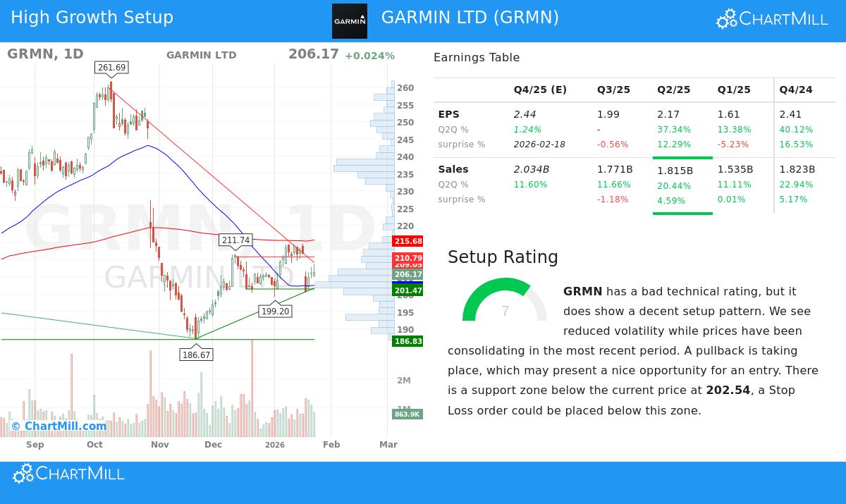Open the Garmin company logo icon
The width and height of the screenshot is (846, 504).
coord(350,22)
